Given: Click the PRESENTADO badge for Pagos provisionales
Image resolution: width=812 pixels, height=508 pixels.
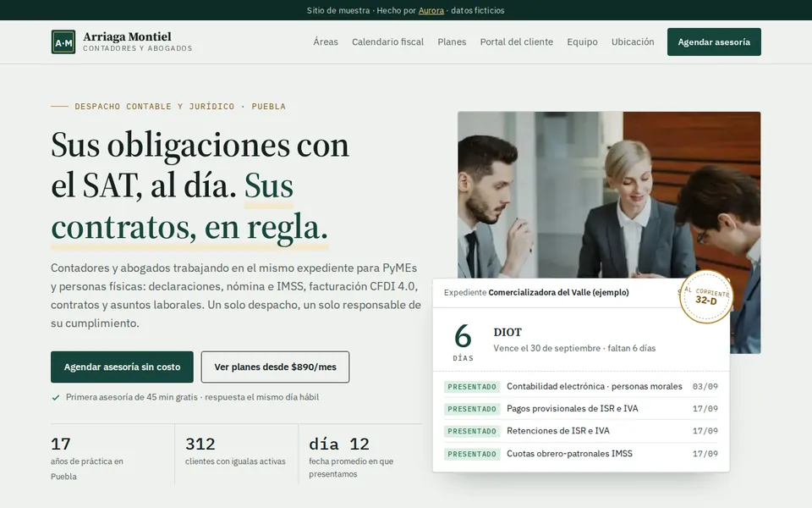Looking at the screenshot, I should click(472, 409).
